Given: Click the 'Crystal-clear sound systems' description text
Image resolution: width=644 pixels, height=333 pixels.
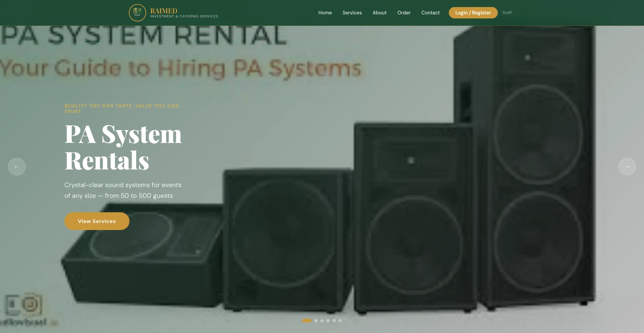Looking at the screenshot, I should tap(123, 190).
